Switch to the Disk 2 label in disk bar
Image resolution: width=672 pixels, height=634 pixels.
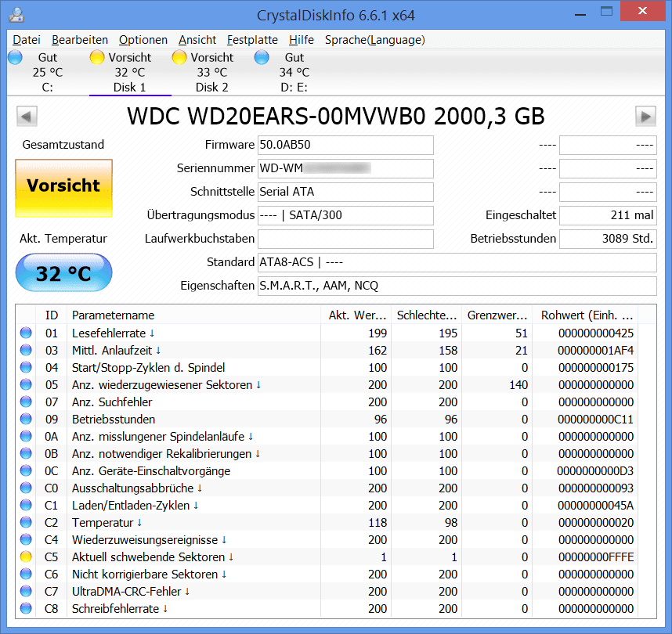(x=211, y=88)
